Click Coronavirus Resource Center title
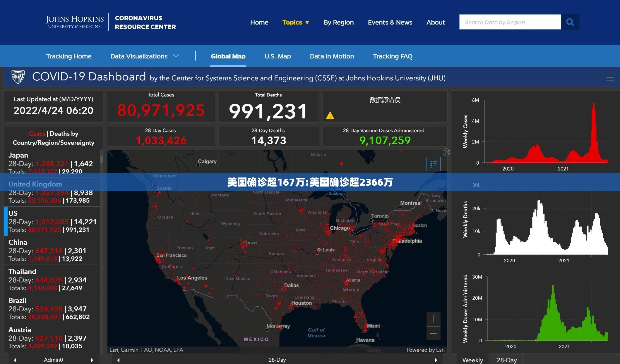Viewport: 620px width, 364px height. (x=145, y=22)
